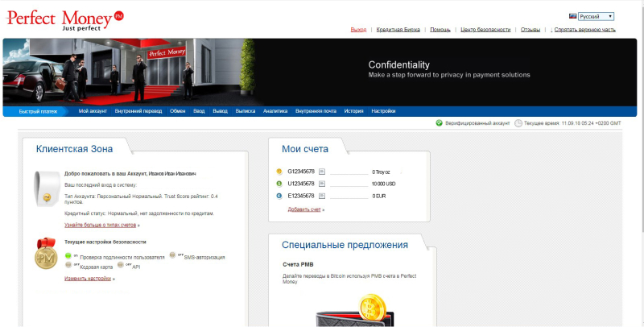The image size is (644, 327).
Task: Click Добавить счет link
Action: pos(305,209)
